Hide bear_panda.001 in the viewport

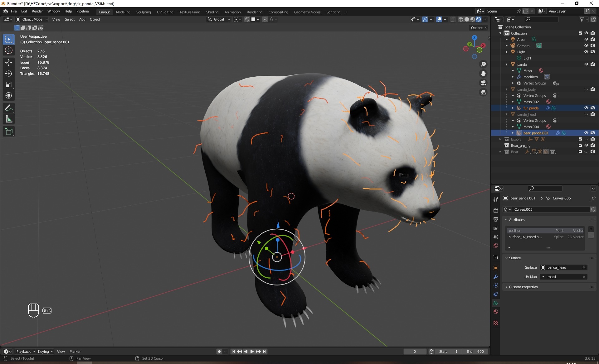click(x=586, y=133)
